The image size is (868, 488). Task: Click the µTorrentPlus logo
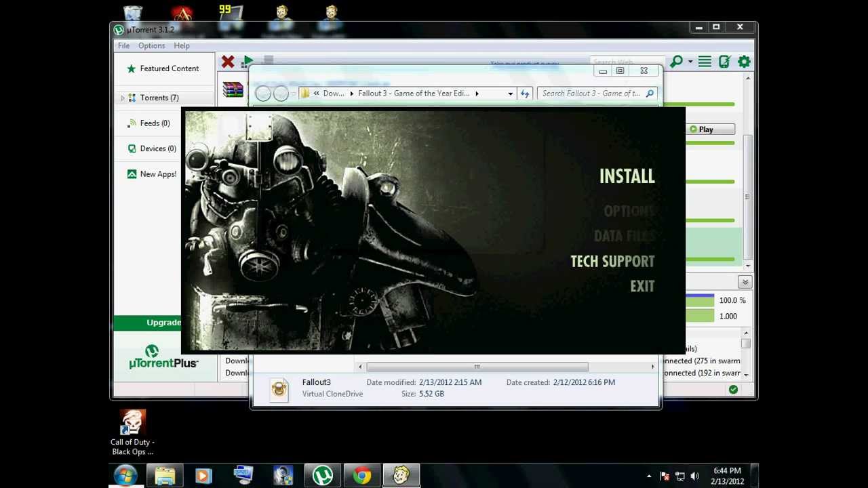point(163,357)
